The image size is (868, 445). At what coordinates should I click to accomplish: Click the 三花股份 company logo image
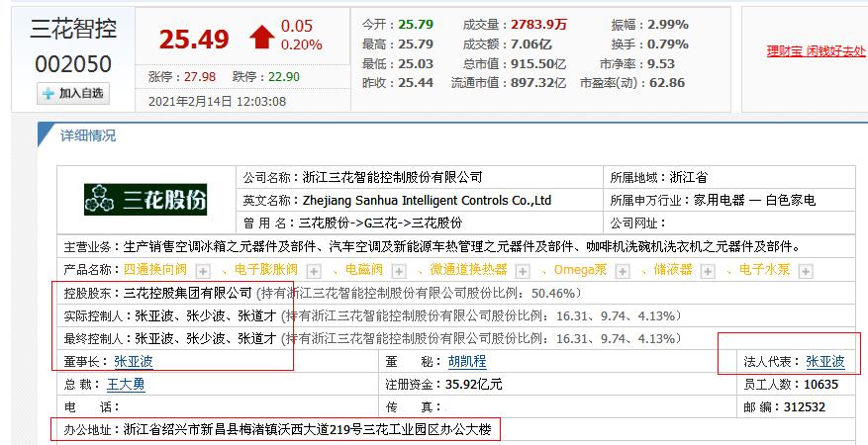[145, 200]
